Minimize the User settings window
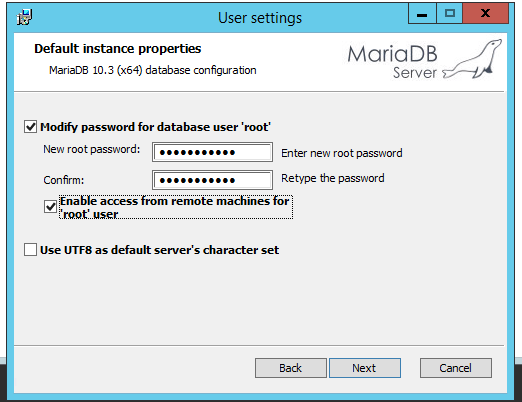This screenshot has width=522, height=402. pos(422,14)
